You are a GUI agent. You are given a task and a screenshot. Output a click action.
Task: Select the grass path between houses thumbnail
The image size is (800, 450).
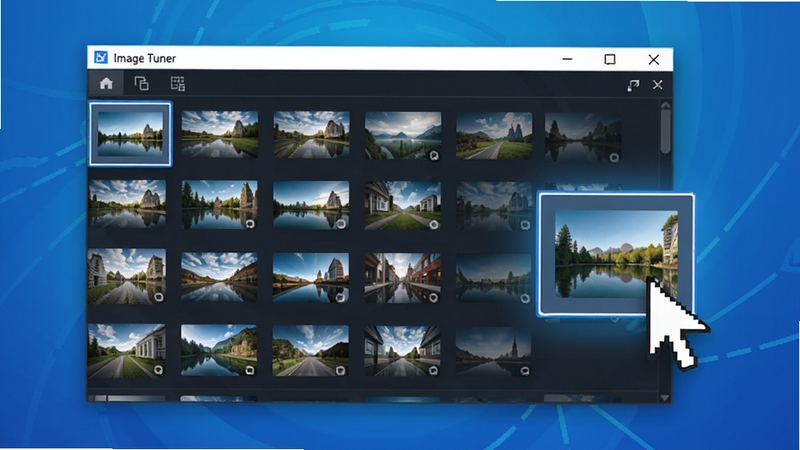click(403, 205)
